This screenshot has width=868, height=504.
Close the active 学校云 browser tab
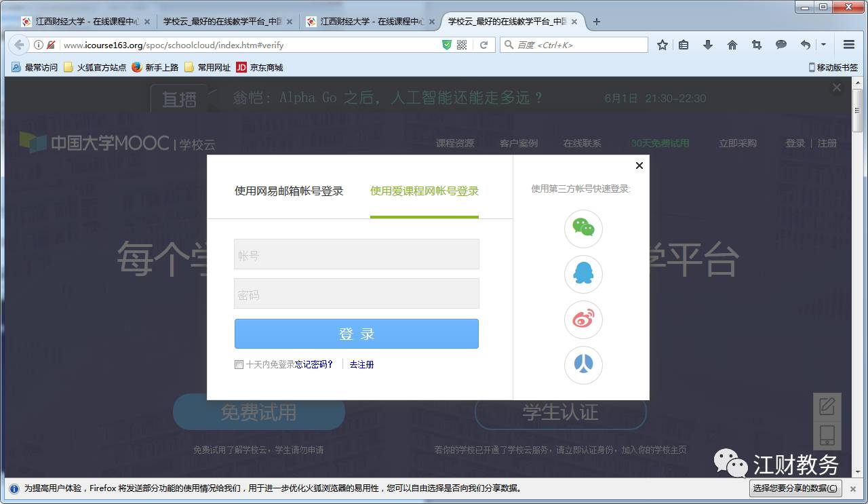[574, 22]
